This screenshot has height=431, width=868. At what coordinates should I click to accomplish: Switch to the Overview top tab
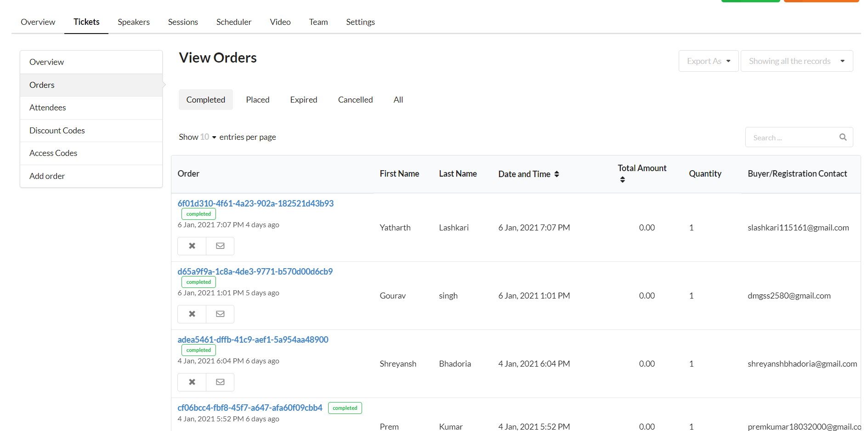pos(38,22)
